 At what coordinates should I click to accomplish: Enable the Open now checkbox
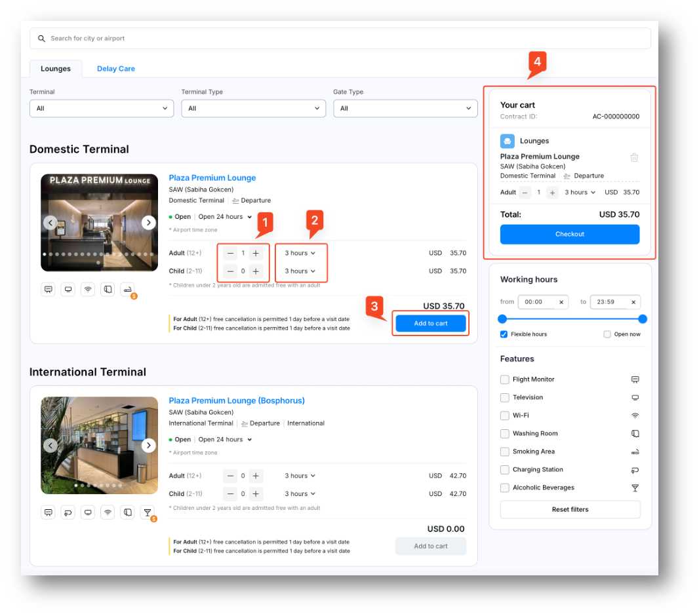(607, 334)
